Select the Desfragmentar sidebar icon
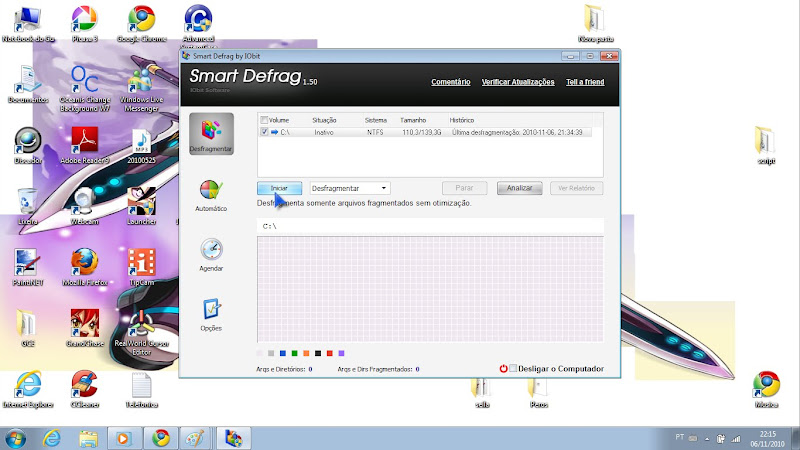 (211, 134)
